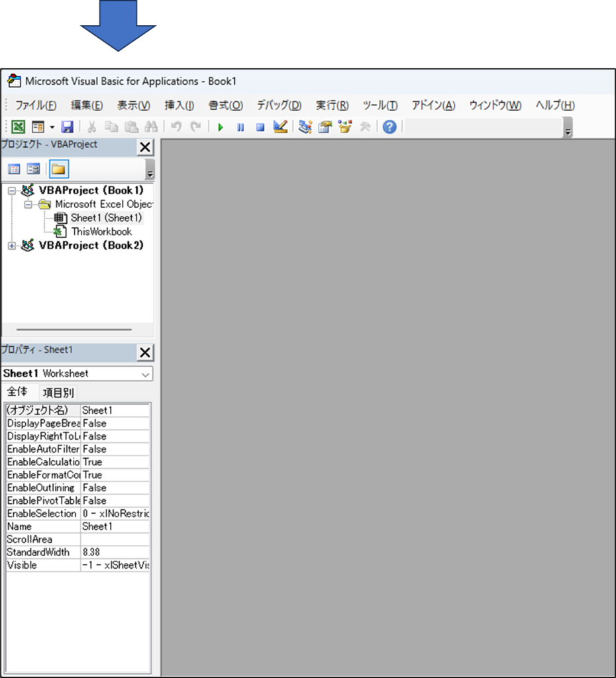The height and width of the screenshot is (678, 616).
Task: Toggle Design Mode icon
Action: 280,126
